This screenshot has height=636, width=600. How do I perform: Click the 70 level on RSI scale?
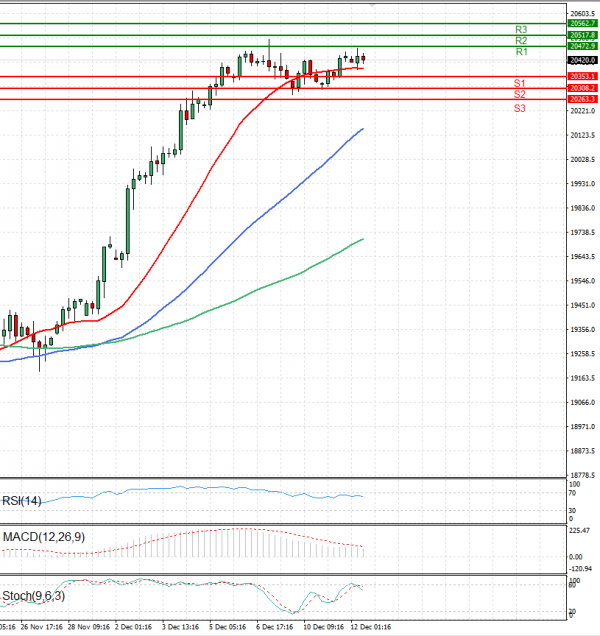tap(572, 493)
